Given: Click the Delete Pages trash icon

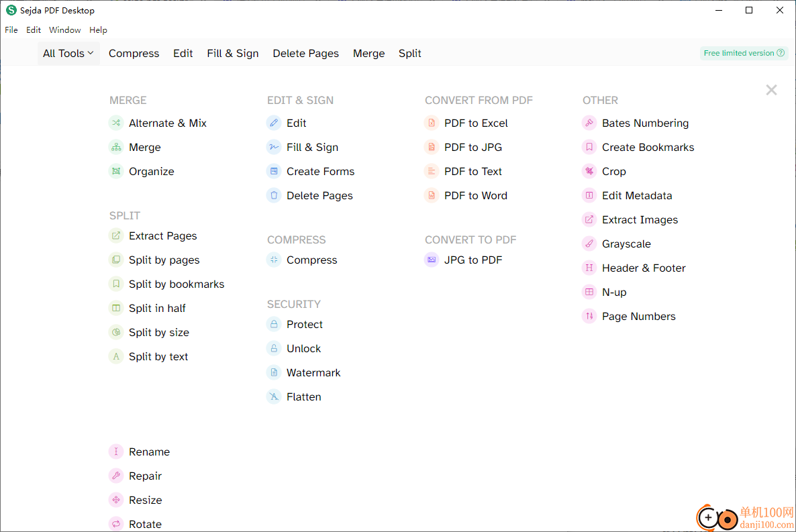Looking at the screenshot, I should [x=274, y=195].
